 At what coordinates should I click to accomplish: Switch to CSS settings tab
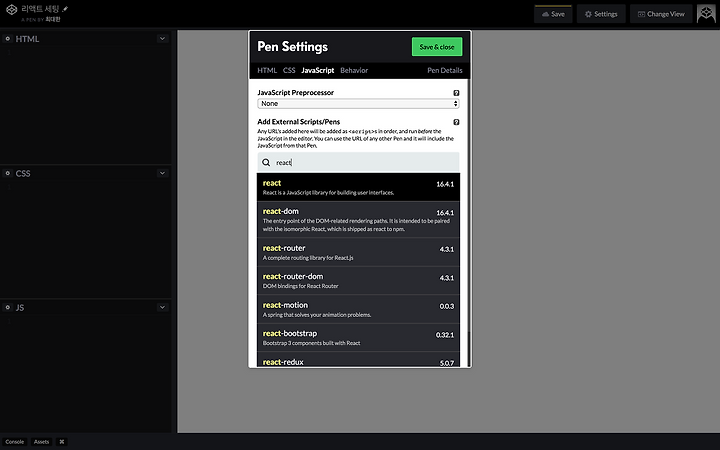289,70
